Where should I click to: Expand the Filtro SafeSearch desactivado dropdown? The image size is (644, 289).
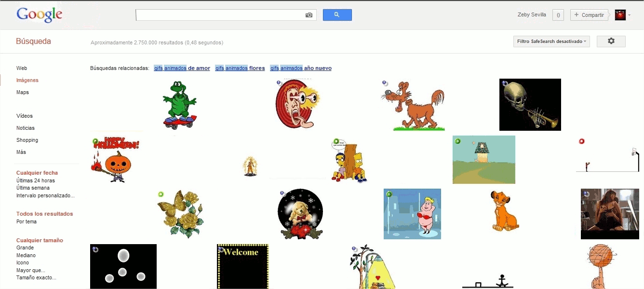tap(551, 41)
